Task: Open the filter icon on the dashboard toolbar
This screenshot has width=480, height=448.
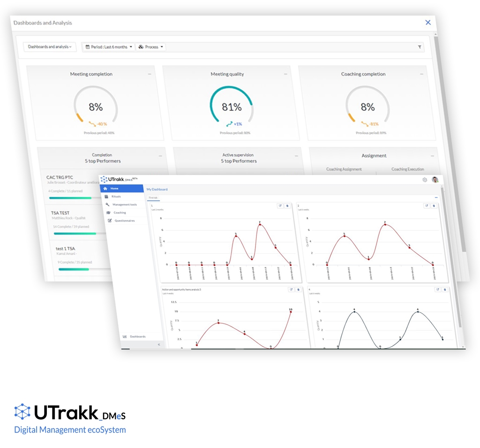Action: (420, 47)
